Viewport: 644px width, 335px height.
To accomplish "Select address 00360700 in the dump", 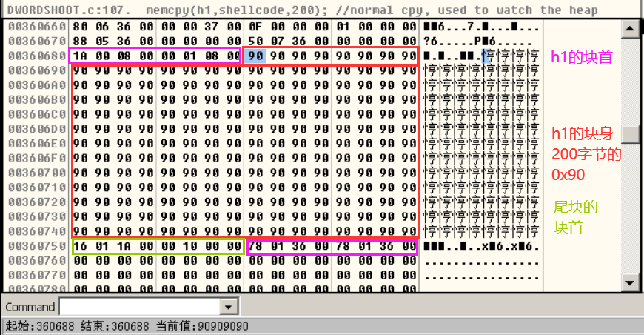I will [37, 173].
